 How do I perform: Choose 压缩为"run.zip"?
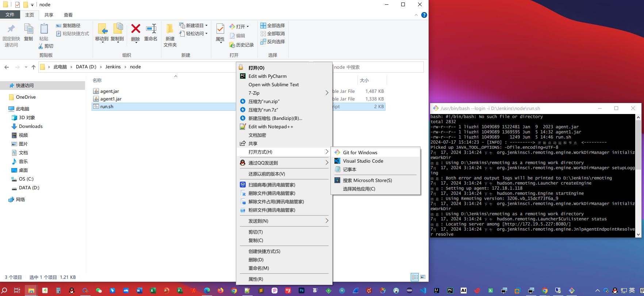pos(284,102)
